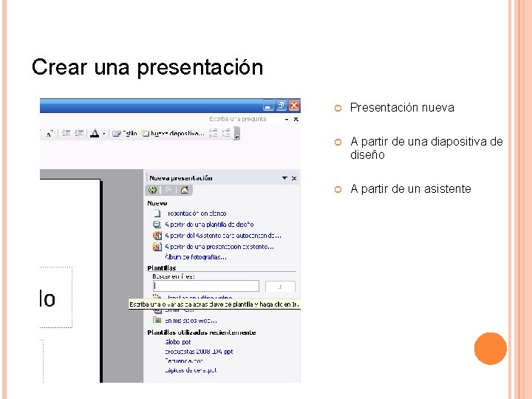
Task: Click the decrease indent toolbar icon
Action: [66, 133]
